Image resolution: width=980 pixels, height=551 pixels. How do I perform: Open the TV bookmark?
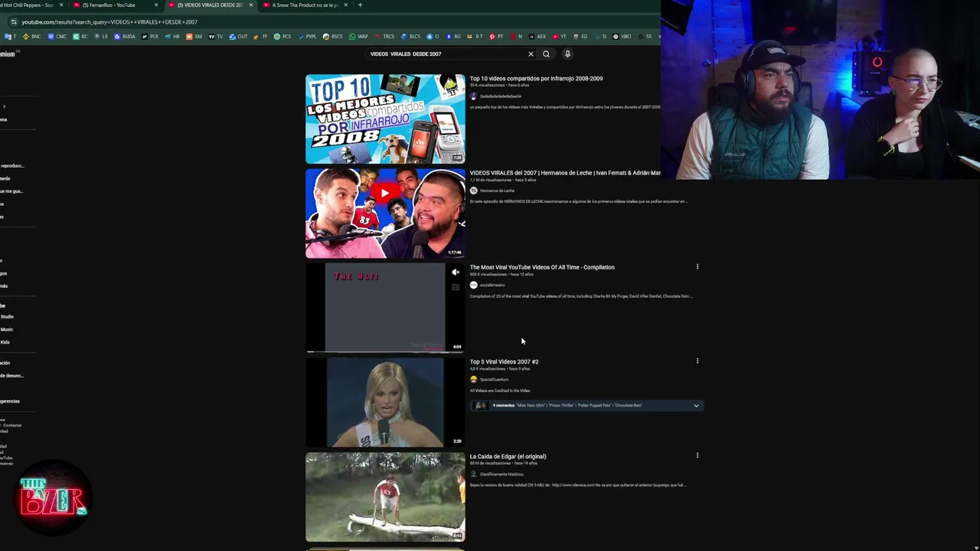(x=215, y=36)
